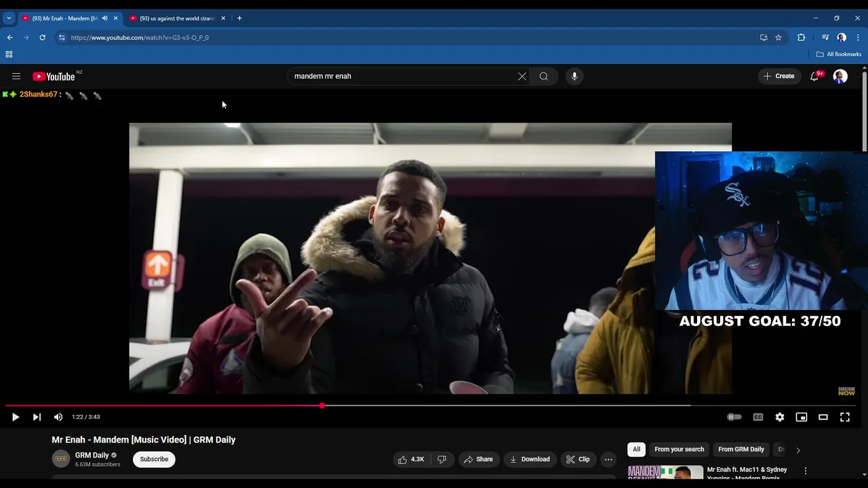Screen dimensions: 868x488
Task: Click the Mr Enah ft. Mac11 video title
Action: (x=747, y=473)
